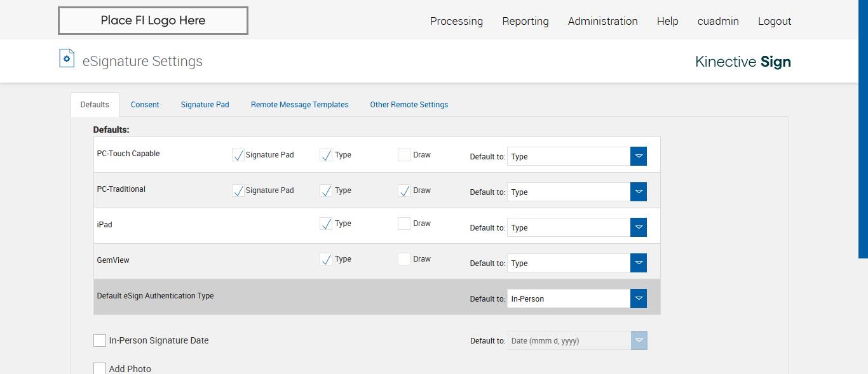Enable the Add Photo checkbox
868x374 pixels.
coord(100,368)
